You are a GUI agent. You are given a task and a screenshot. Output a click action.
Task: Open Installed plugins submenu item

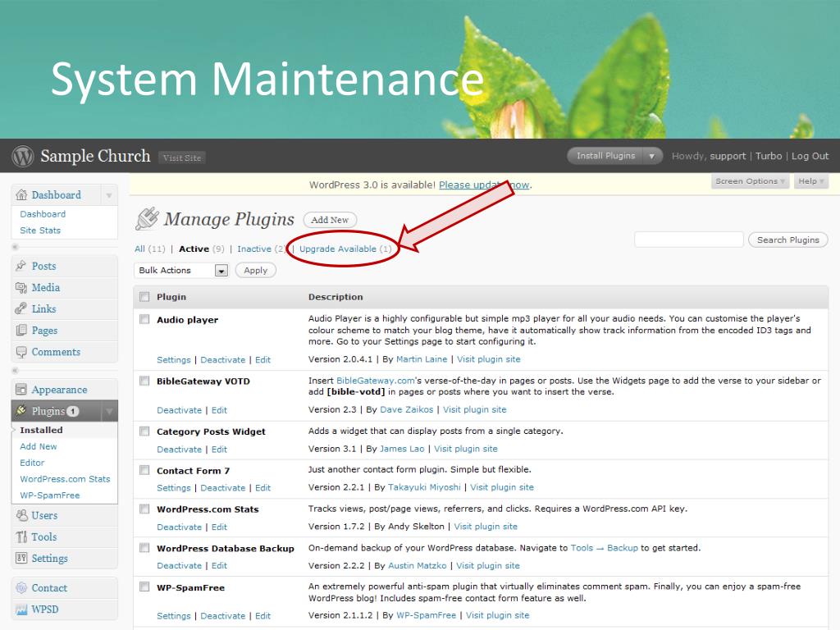pos(41,430)
